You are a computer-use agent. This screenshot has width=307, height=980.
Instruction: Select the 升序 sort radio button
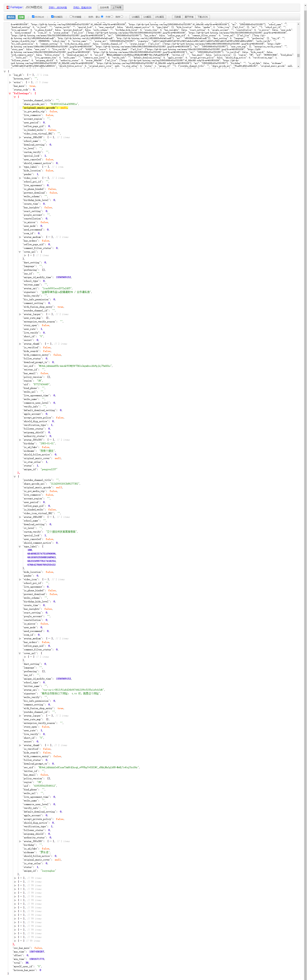click(x=112, y=16)
